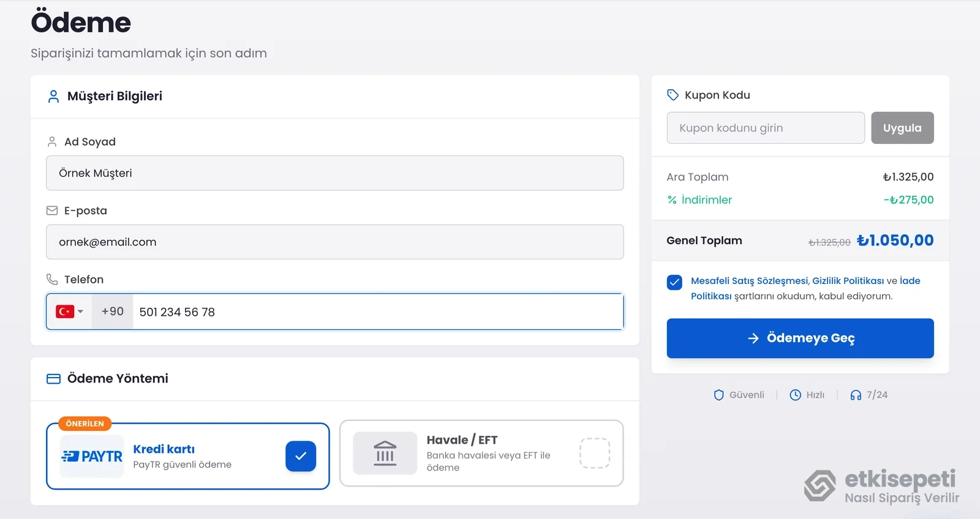
Task: Click the envelope icon next to E-posta
Action: (52, 211)
